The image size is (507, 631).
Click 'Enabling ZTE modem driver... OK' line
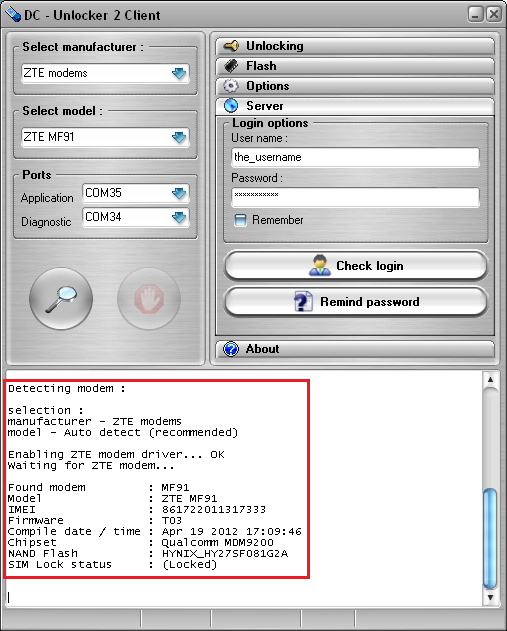[x=116, y=455]
